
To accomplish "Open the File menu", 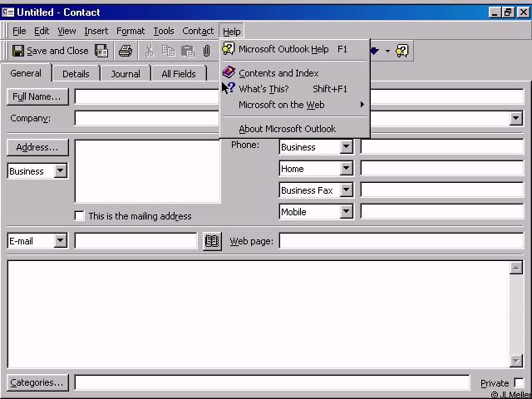I will pyautogui.click(x=19, y=32).
